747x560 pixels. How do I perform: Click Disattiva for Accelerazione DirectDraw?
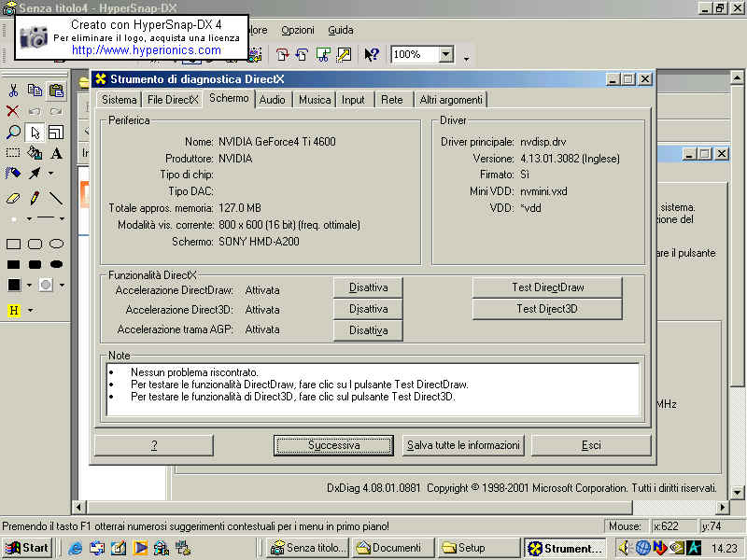pos(368,287)
